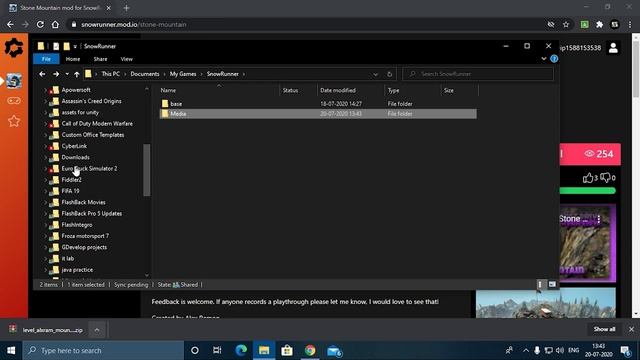The height and width of the screenshot is (360, 640).
Task: Show hidden system tray icons
Action: (x=526, y=350)
